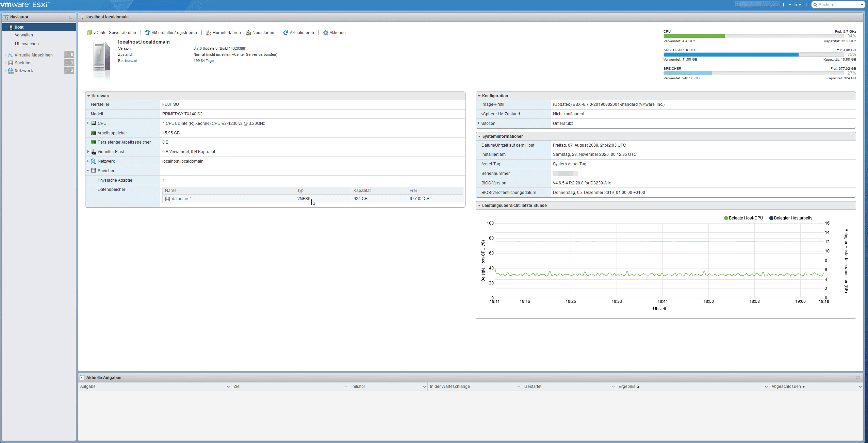This screenshot has height=443, width=868.
Task: Open Initiator column dropdown
Action: point(424,387)
